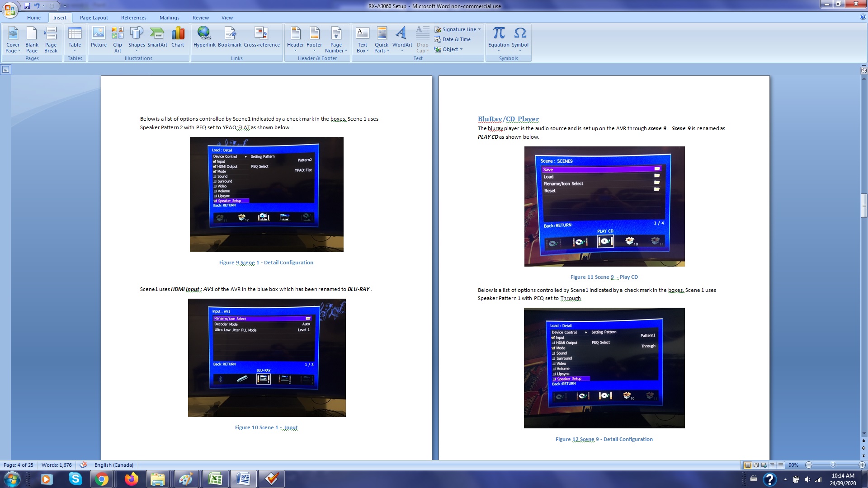Click the vertical scrollbar thumb

[x=864, y=206]
